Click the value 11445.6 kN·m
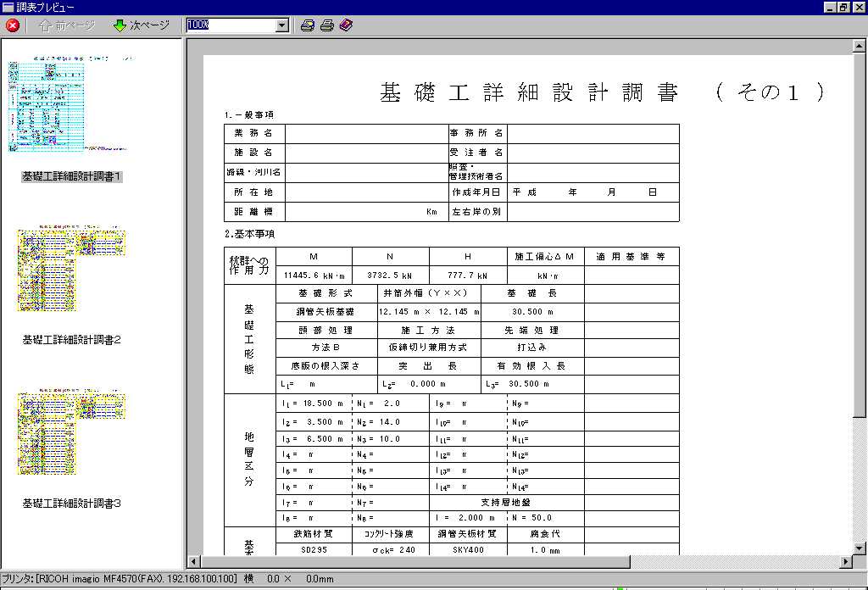 click(x=314, y=275)
